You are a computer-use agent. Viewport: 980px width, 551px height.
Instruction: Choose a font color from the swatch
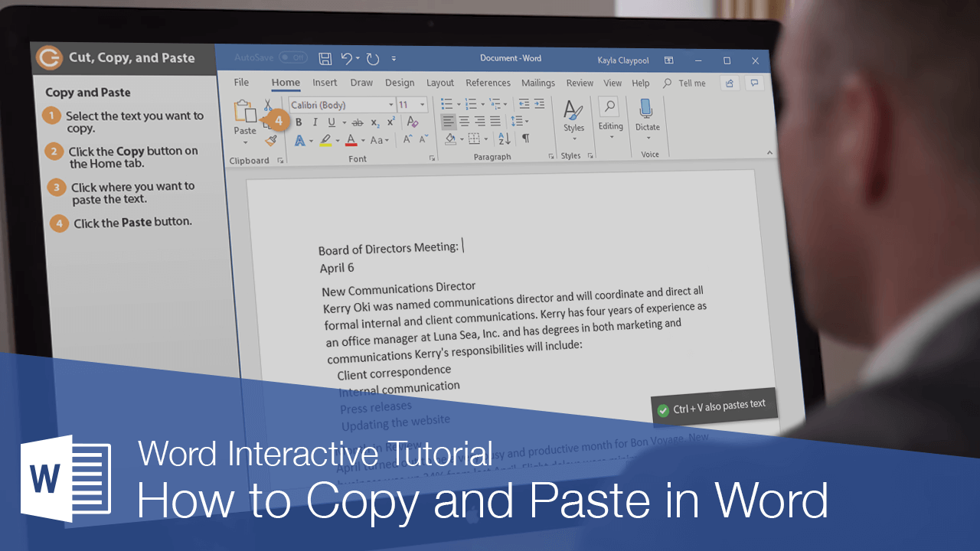[x=351, y=139]
